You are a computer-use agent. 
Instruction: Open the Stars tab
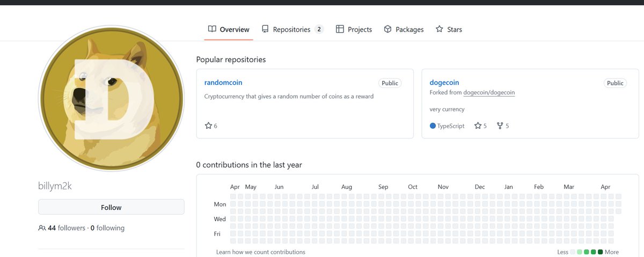(x=449, y=30)
